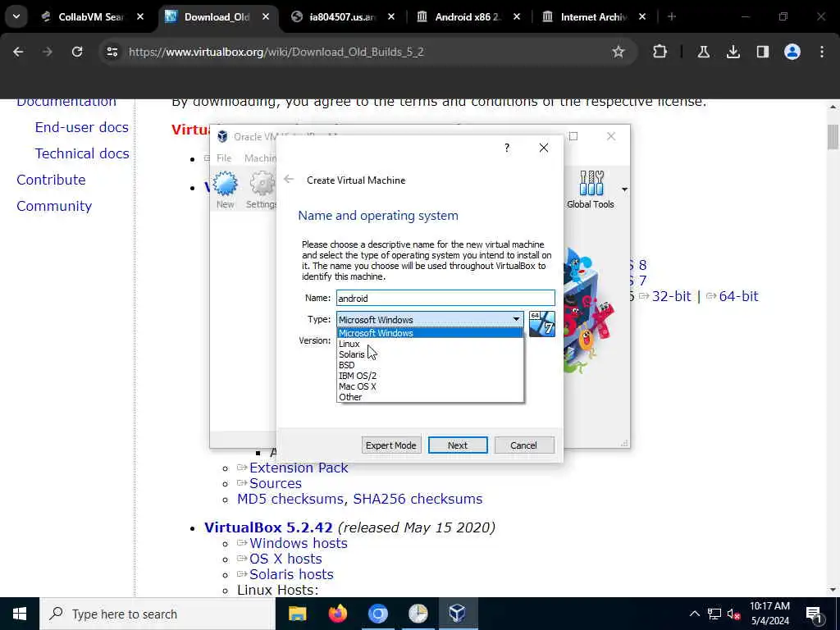The width and height of the screenshot is (840, 630).
Task: Click the Expert Mode button
Action: [x=391, y=445]
